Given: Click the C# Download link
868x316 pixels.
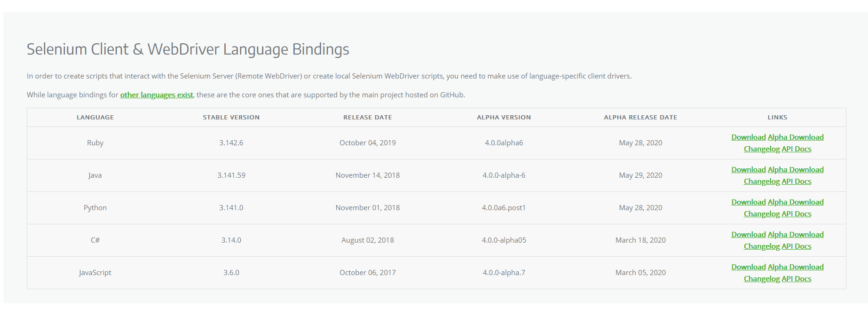Looking at the screenshot, I should [748, 235].
